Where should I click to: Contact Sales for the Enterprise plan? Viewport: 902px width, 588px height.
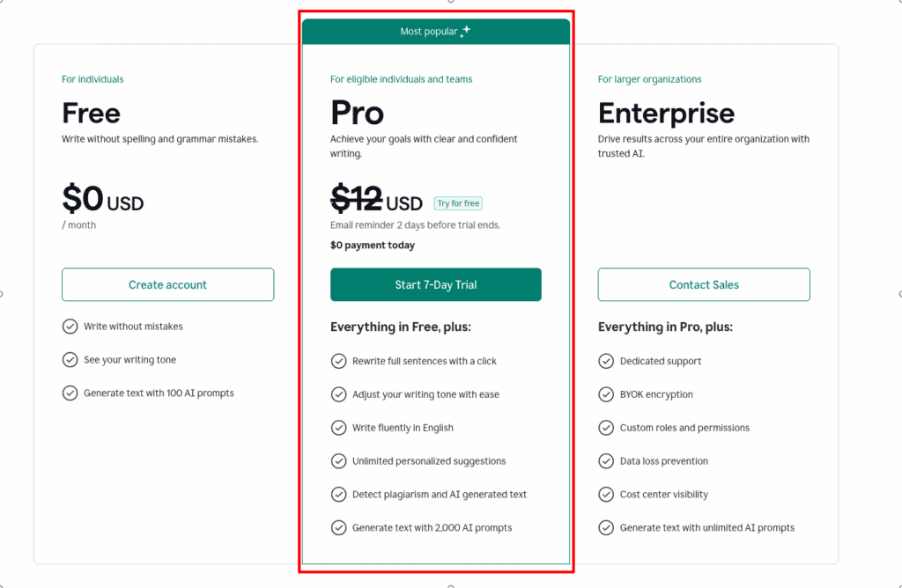703,284
